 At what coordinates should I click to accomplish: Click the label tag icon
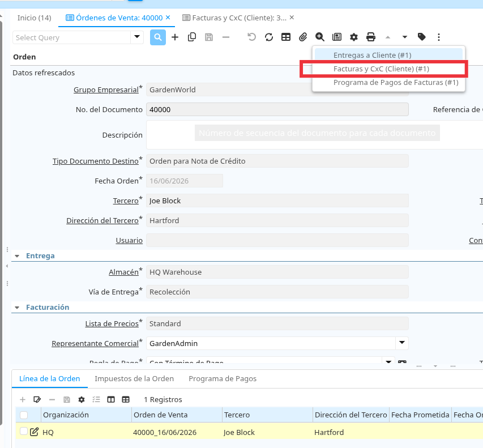coord(422,37)
